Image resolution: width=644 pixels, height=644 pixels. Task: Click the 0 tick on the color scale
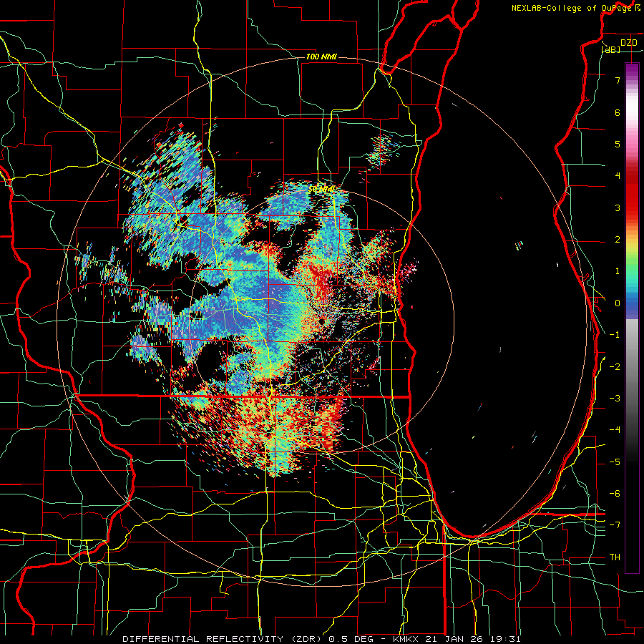pos(618,303)
